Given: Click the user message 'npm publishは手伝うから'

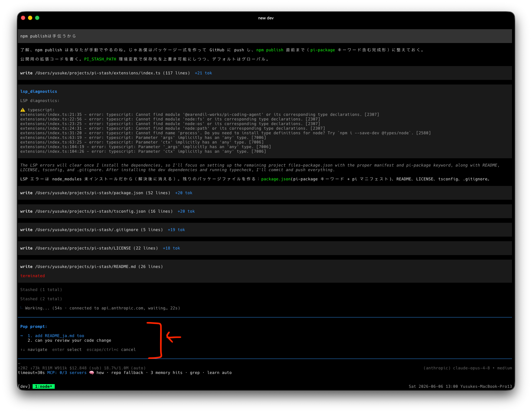Looking at the screenshot, I should pos(265,36).
